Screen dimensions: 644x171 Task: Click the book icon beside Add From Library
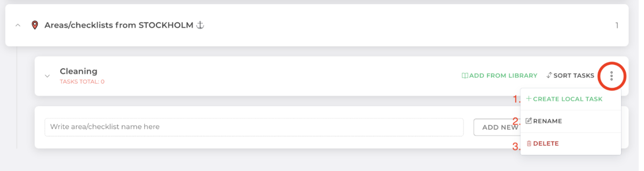(465, 76)
